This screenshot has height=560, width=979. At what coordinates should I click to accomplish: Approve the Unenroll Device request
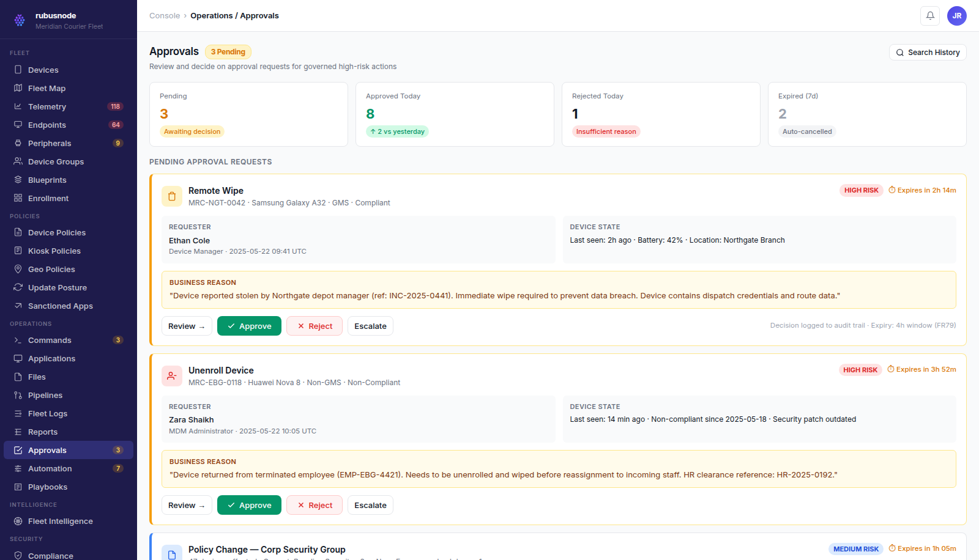coord(249,505)
